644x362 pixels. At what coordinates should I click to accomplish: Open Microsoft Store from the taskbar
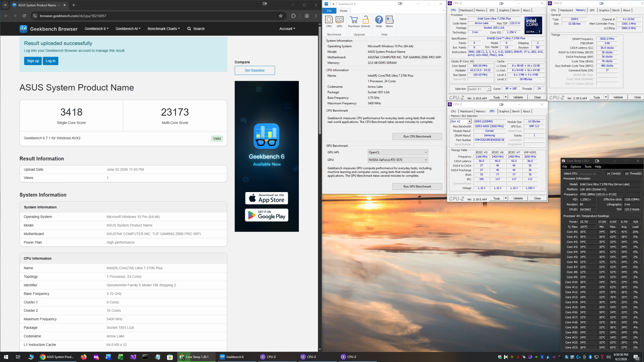click(170, 357)
